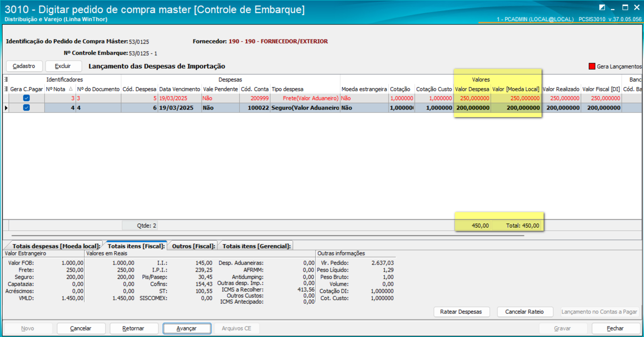This screenshot has width=644, height=337.
Task: Open the column chooser icon beside Gera C.Pagar
Action: point(6,89)
